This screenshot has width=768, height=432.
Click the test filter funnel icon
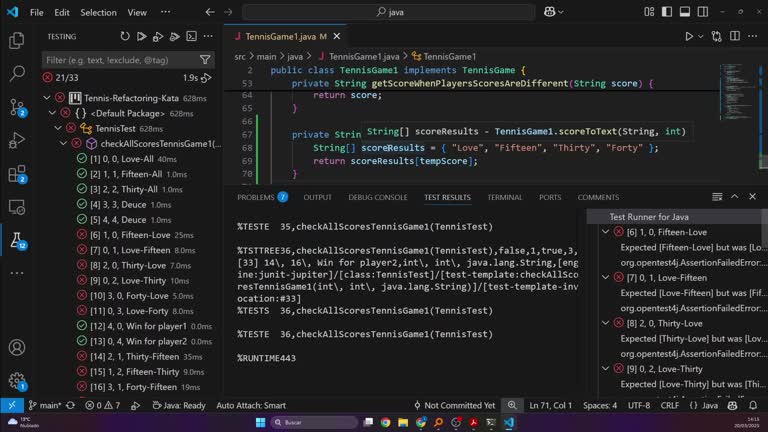click(205, 60)
